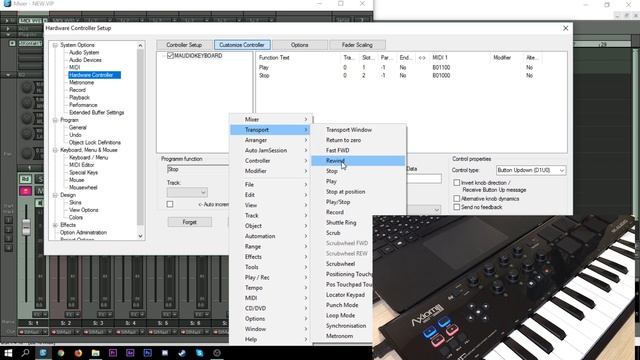The width and height of the screenshot is (640, 360).
Task: Click the pink record-arm button in the mixer
Action: point(25,191)
